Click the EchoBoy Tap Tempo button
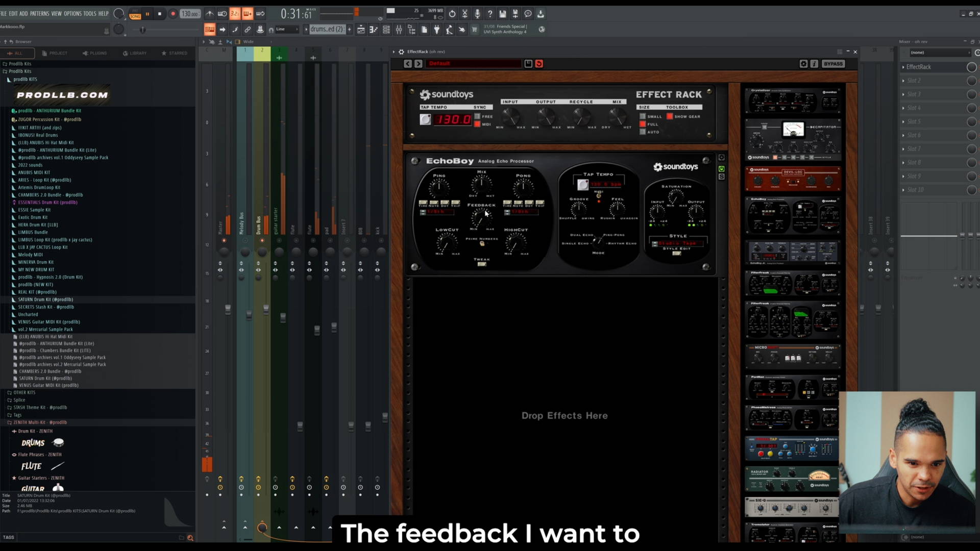 tap(582, 185)
